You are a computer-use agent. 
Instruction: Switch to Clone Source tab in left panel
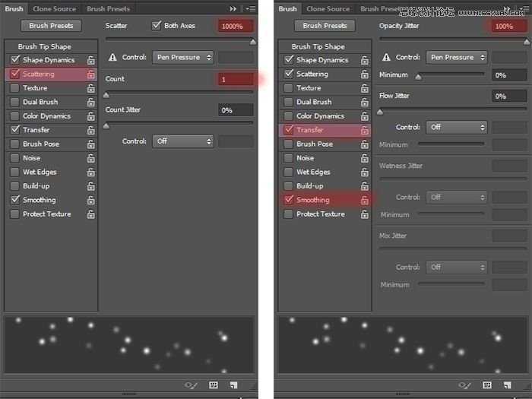[x=54, y=9]
